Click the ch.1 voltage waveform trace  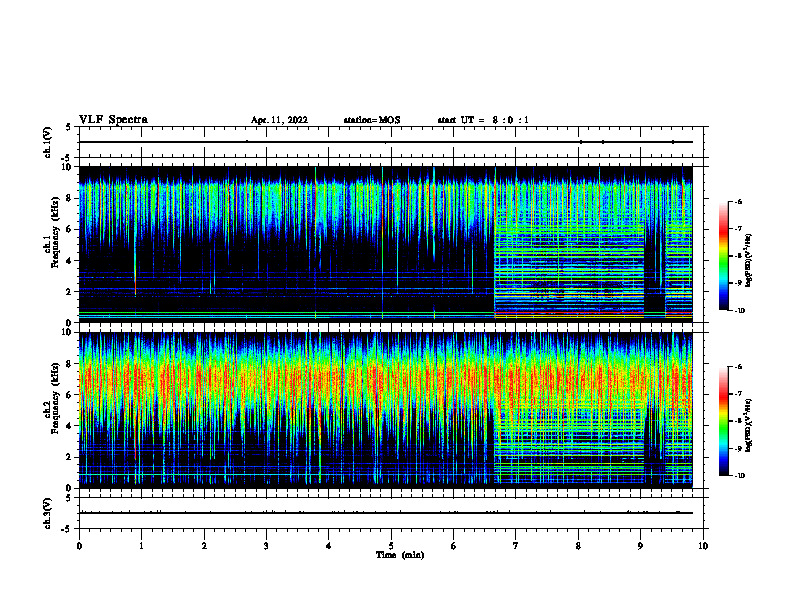pyautogui.click(x=385, y=142)
